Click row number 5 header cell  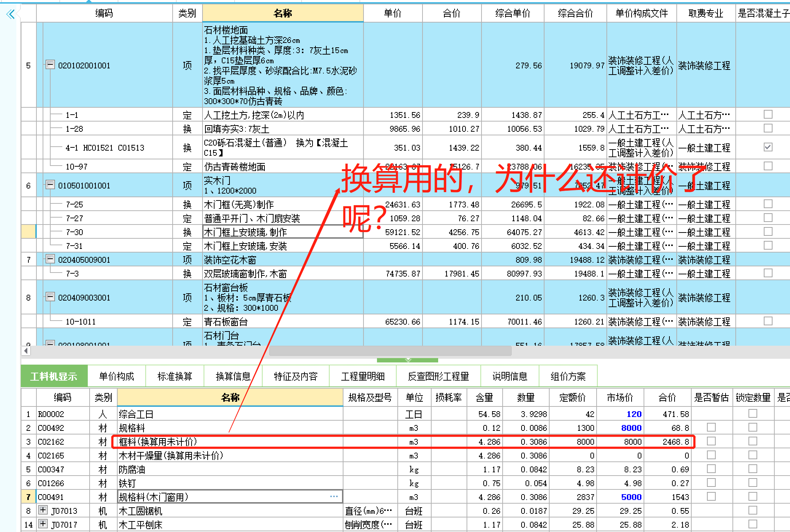click(x=28, y=65)
